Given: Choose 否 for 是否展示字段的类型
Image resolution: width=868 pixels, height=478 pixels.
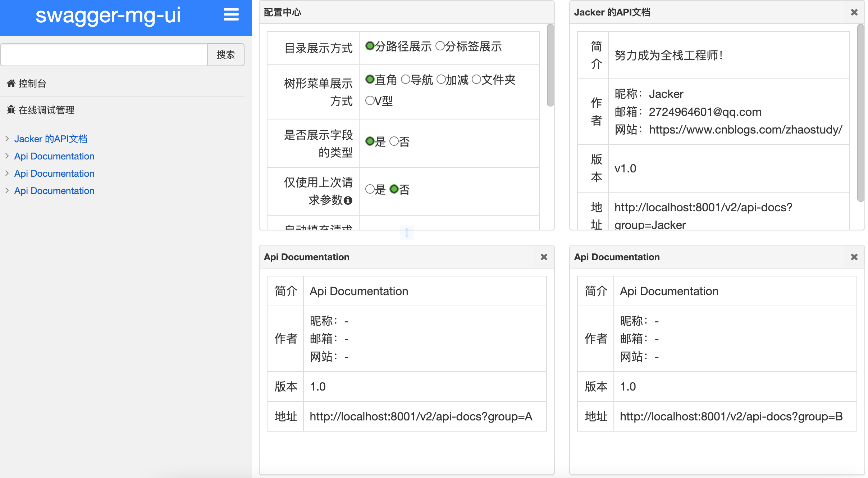Looking at the screenshot, I should (394, 141).
